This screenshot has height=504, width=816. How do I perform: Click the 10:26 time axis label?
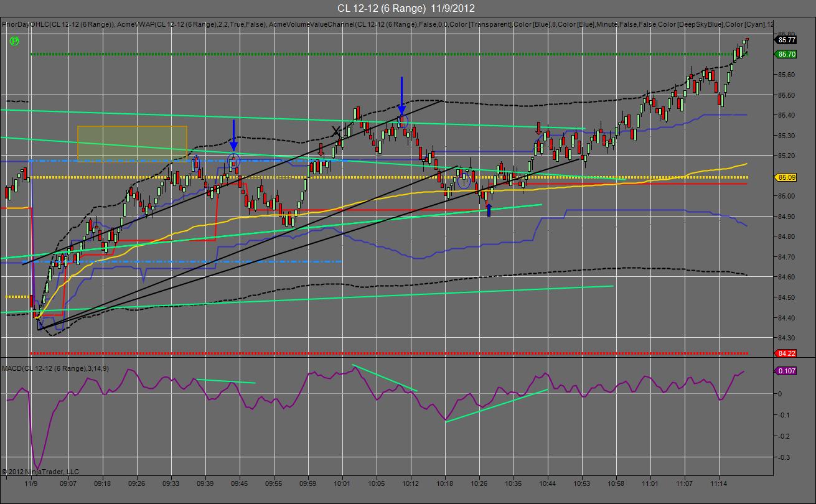[479, 483]
